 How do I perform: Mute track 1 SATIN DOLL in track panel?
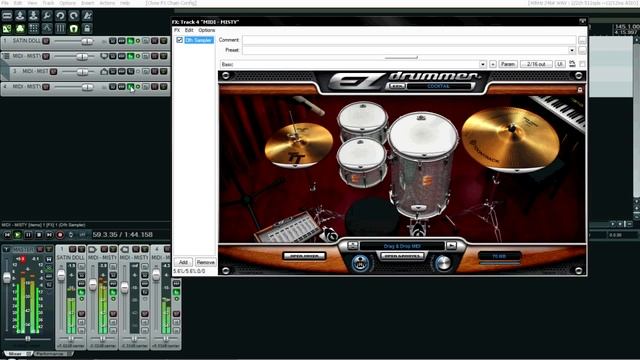point(154,41)
